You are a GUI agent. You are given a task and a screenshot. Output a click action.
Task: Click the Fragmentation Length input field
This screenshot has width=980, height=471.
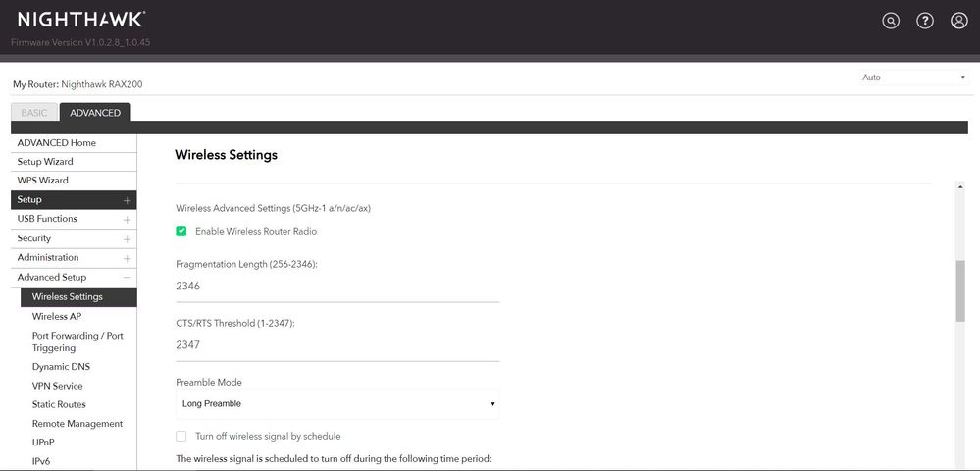point(336,287)
